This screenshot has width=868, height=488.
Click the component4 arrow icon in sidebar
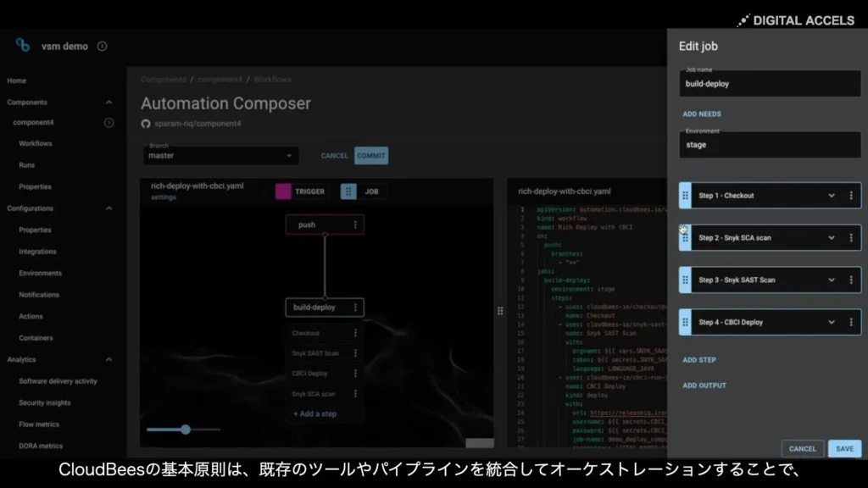(109, 123)
